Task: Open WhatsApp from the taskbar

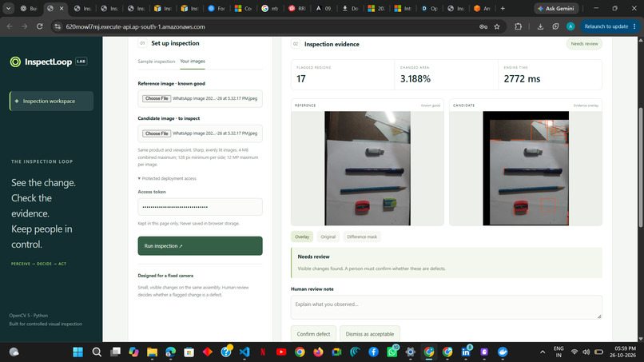Action: pos(392,352)
